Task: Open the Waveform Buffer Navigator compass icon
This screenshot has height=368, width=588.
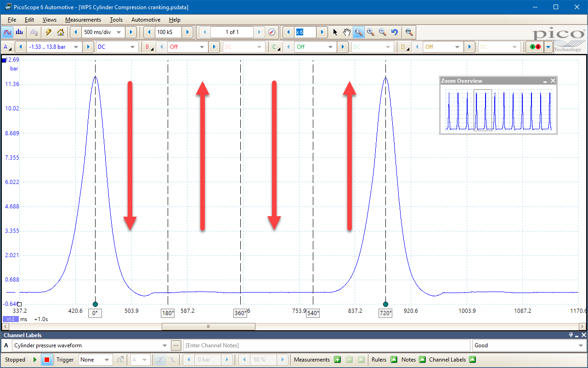Action: (x=271, y=32)
